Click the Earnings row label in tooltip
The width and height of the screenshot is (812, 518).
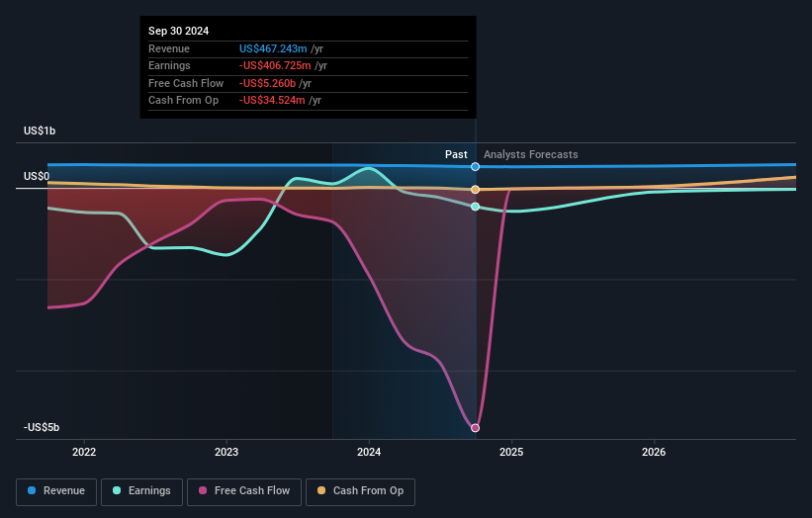tap(169, 65)
